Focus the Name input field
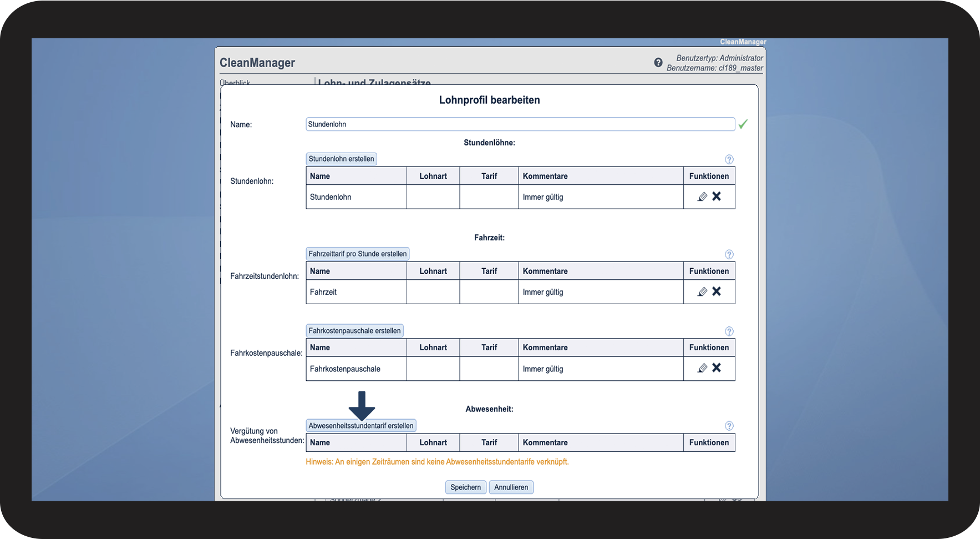The height and width of the screenshot is (539, 980). click(x=520, y=124)
